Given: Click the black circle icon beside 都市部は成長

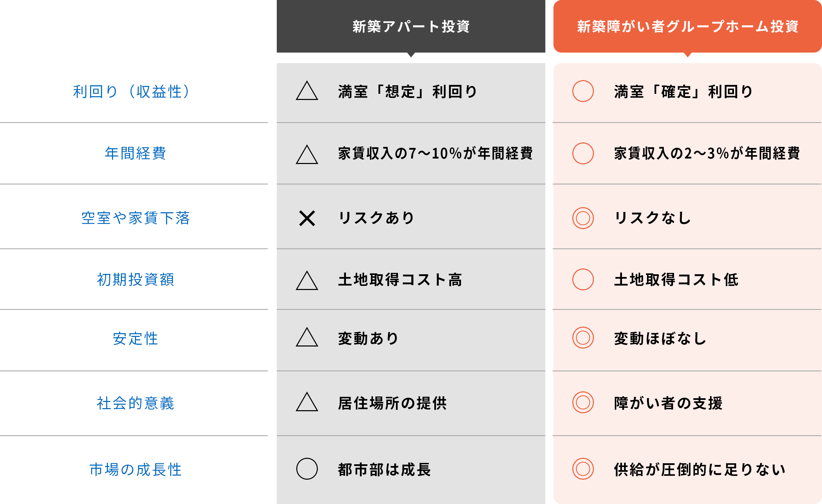Looking at the screenshot, I should 307,469.
